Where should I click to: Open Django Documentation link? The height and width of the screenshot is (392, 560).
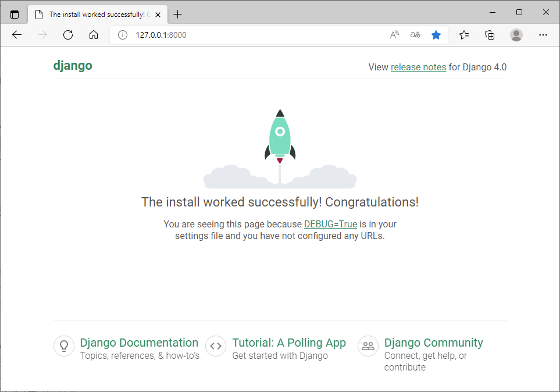tap(139, 343)
